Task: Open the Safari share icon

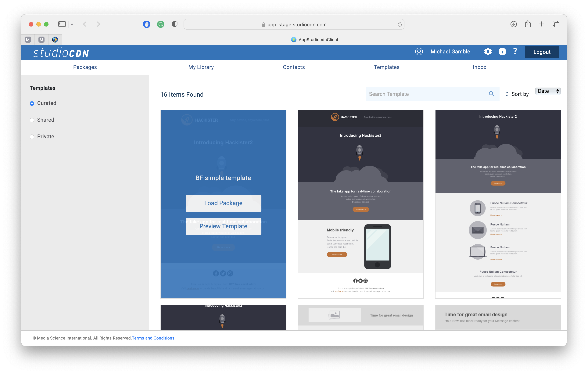Action: point(528,24)
